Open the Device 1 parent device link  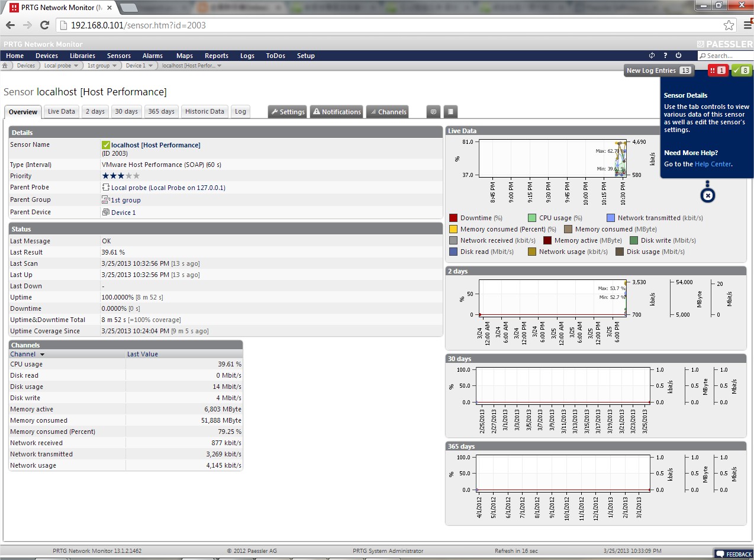pos(123,213)
